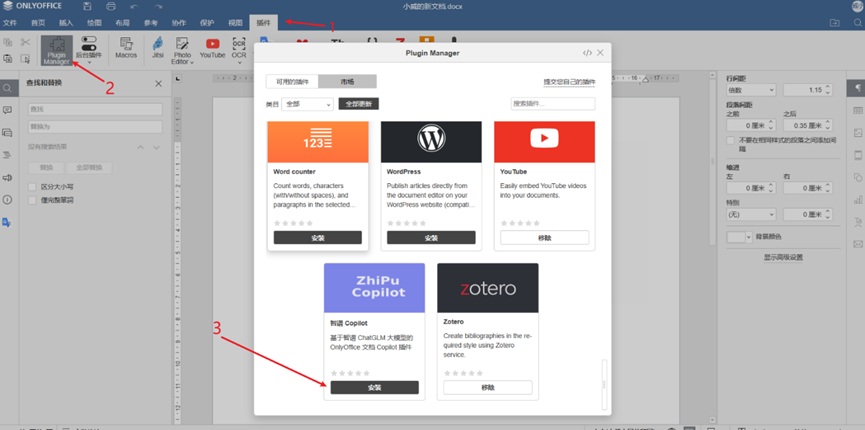Open Text Art settings in right sidebar
Image resolution: width=865 pixels, height=430 pixels.
(x=857, y=221)
